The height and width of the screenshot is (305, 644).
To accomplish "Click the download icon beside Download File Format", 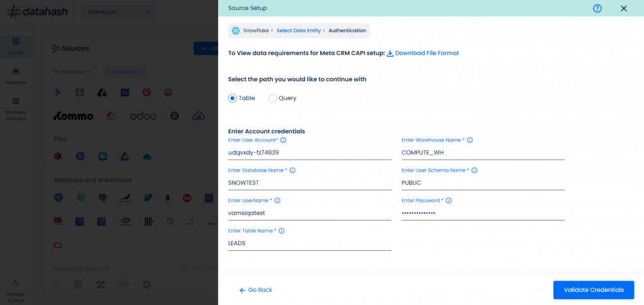I will point(390,53).
